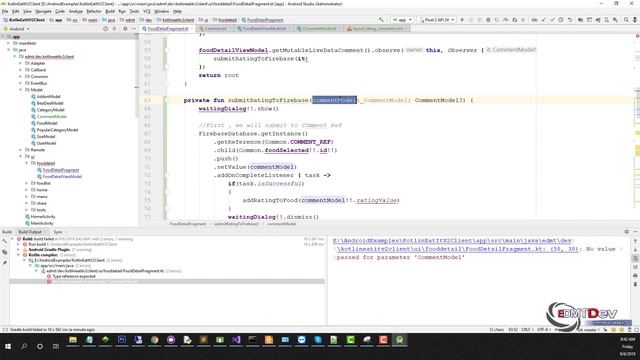Expand the foodlist folder

(x=27, y=183)
